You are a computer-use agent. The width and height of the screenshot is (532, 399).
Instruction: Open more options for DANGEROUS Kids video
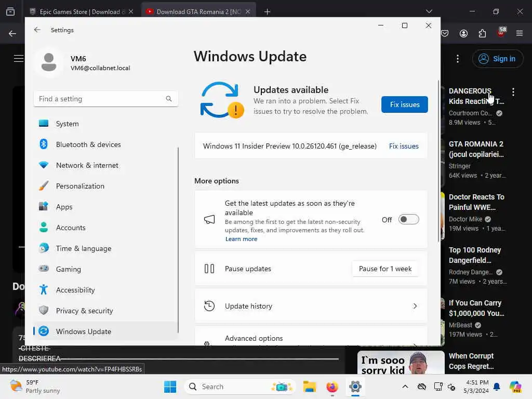tap(513, 91)
